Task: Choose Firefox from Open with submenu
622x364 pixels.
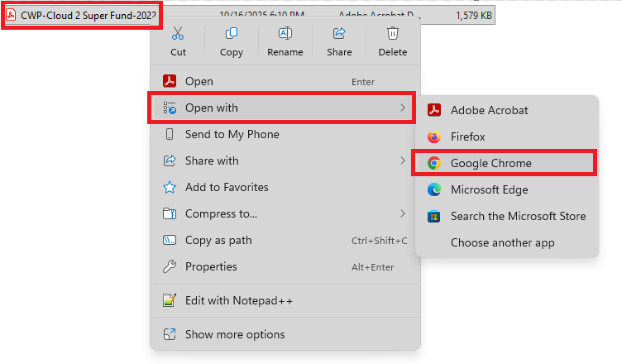Action: [x=467, y=136]
